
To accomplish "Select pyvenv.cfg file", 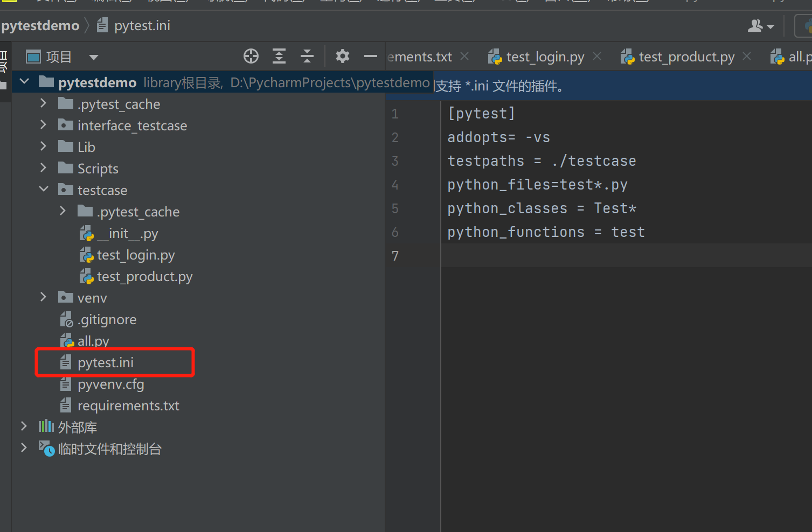I will coord(111,384).
